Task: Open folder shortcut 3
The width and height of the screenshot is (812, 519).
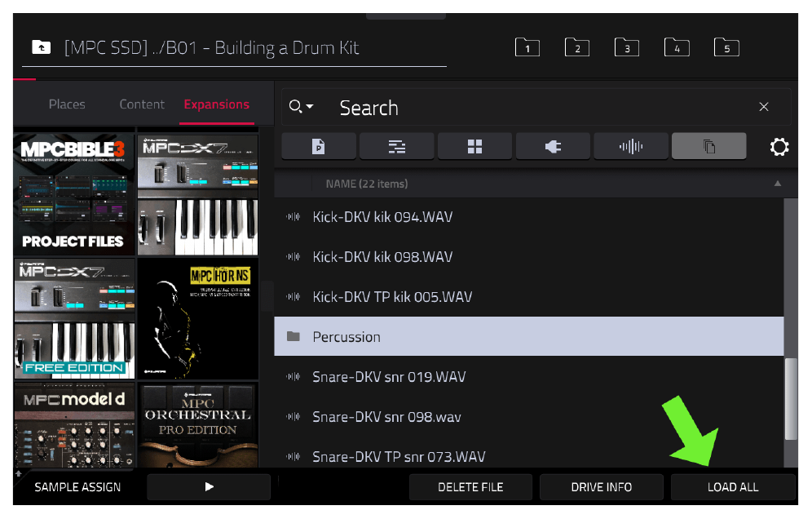Action: (x=627, y=47)
